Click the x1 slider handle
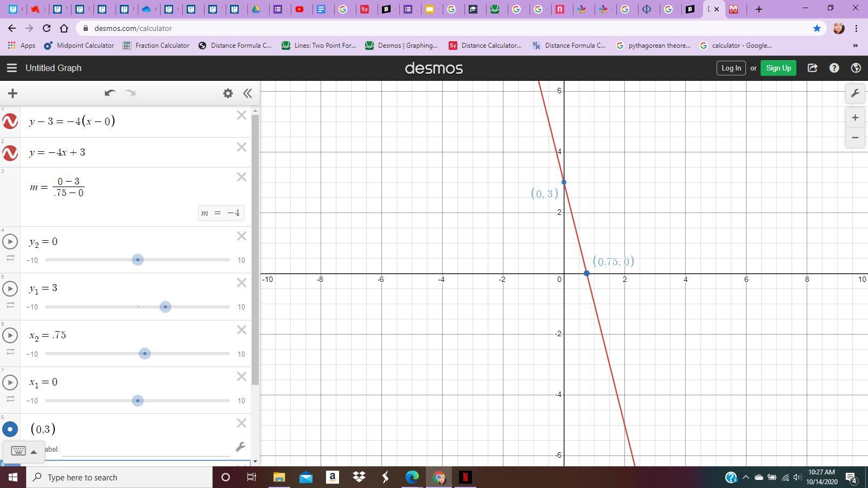 point(138,401)
